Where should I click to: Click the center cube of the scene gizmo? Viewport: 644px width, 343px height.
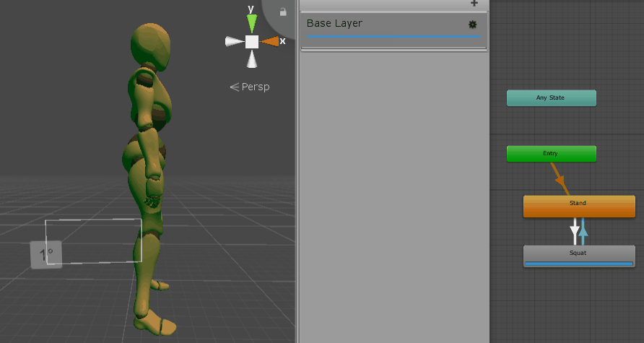(x=252, y=41)
